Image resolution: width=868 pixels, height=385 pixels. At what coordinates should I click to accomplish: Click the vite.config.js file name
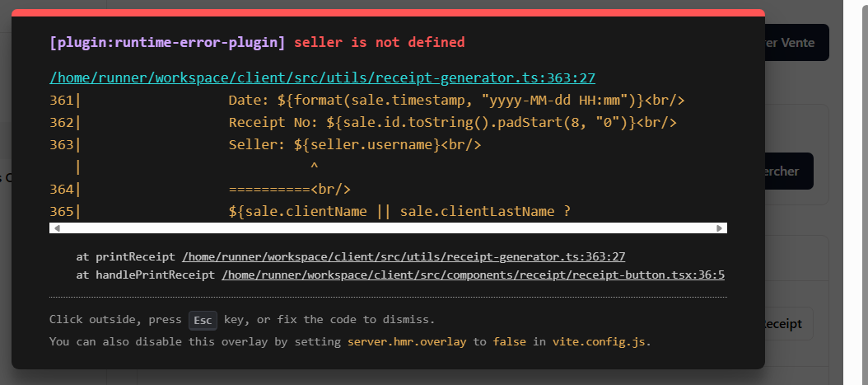pyautogui.click(x=600, y=341)
